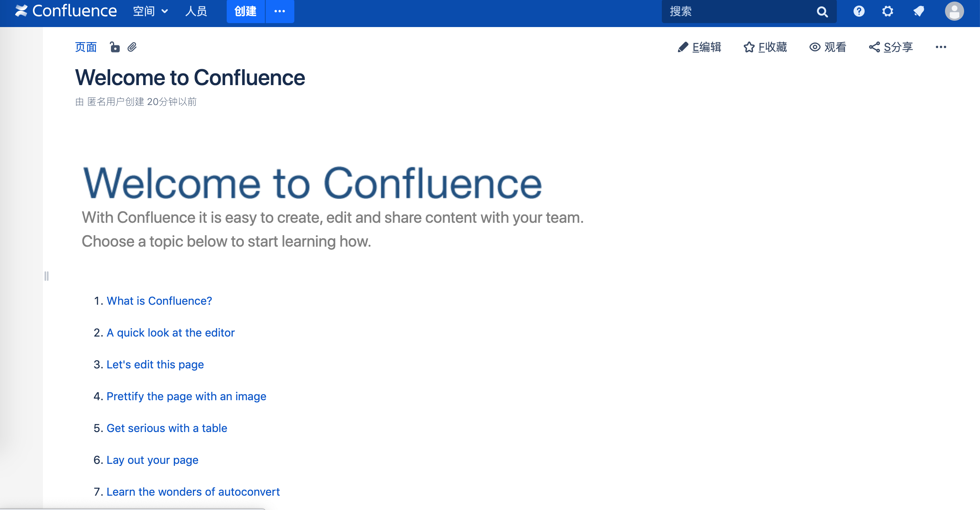Open attachments paperclip icon

[x=132, y=47]
